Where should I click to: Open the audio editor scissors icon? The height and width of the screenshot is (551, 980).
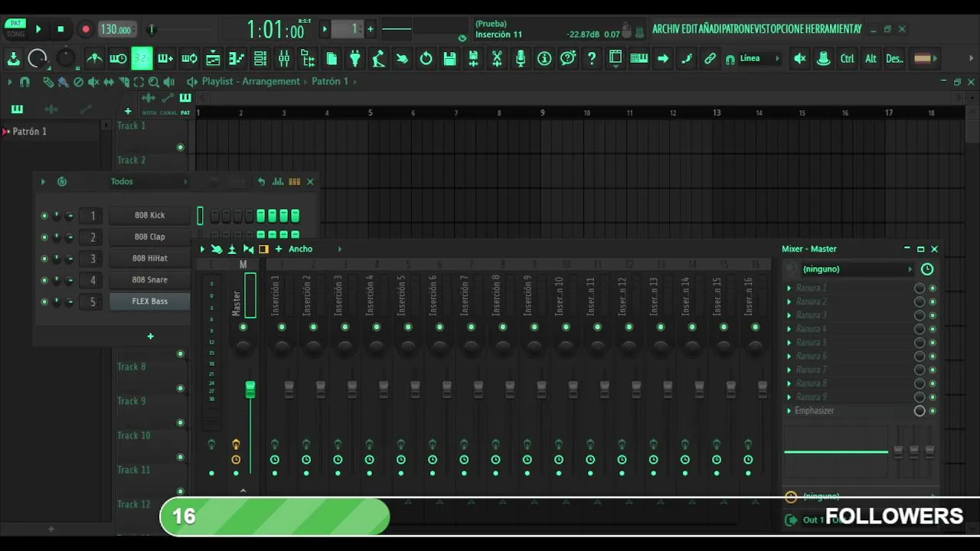497,58
